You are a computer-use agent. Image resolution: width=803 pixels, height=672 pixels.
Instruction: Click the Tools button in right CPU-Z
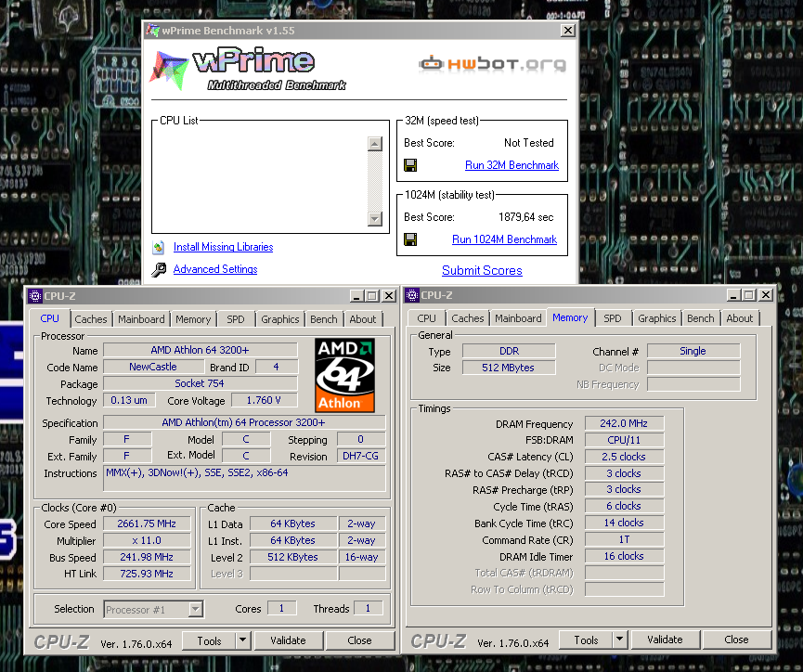(x=587, y=640)
